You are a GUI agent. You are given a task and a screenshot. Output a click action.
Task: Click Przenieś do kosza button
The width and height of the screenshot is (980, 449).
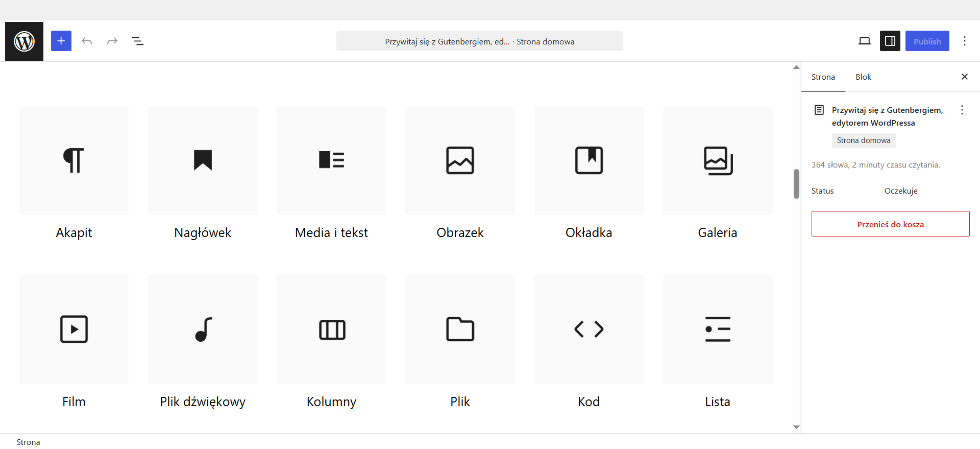[x=891, y=224]
